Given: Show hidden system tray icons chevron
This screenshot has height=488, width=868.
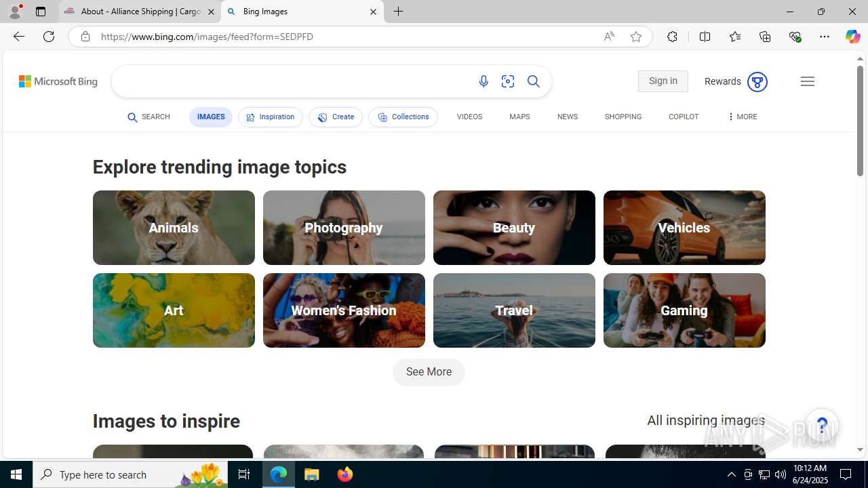Looking at the screenshot, I should pyautogui.click(x=731, y=474).
